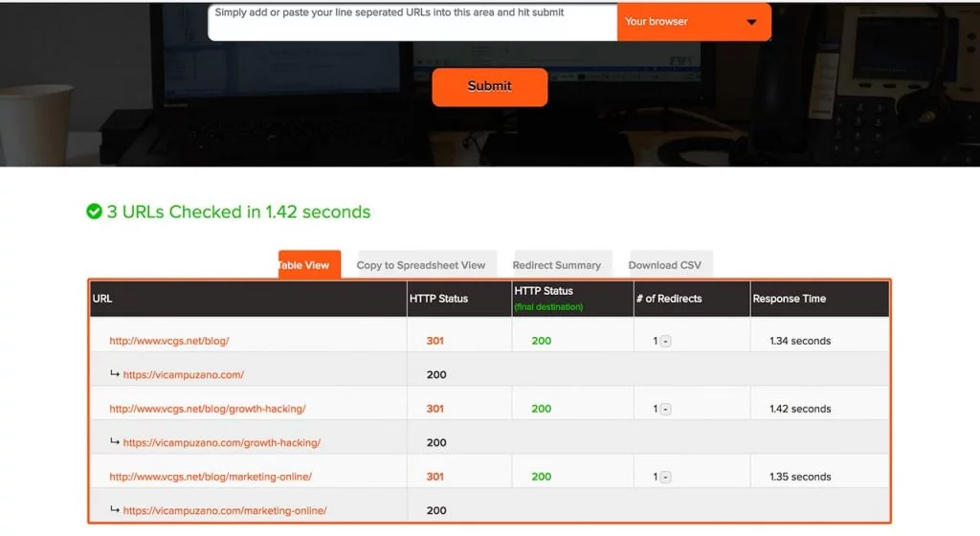
Task: Click the green checkmark success icon
Action: click(94, 212)
